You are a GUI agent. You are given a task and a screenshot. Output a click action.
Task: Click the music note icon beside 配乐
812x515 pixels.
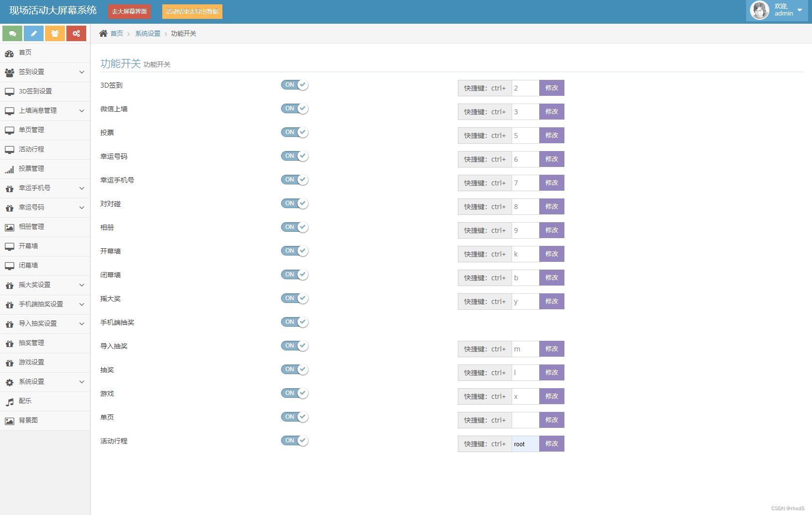[10, 401]
